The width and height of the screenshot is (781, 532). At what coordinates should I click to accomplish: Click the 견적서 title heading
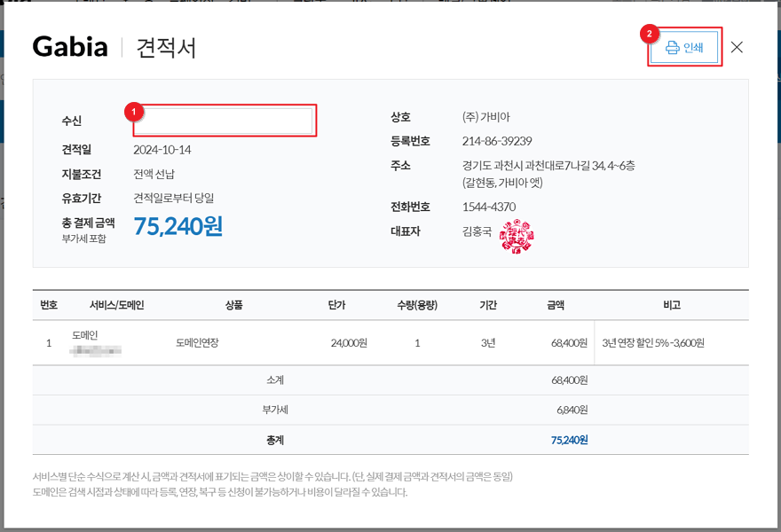pos(166,48)
